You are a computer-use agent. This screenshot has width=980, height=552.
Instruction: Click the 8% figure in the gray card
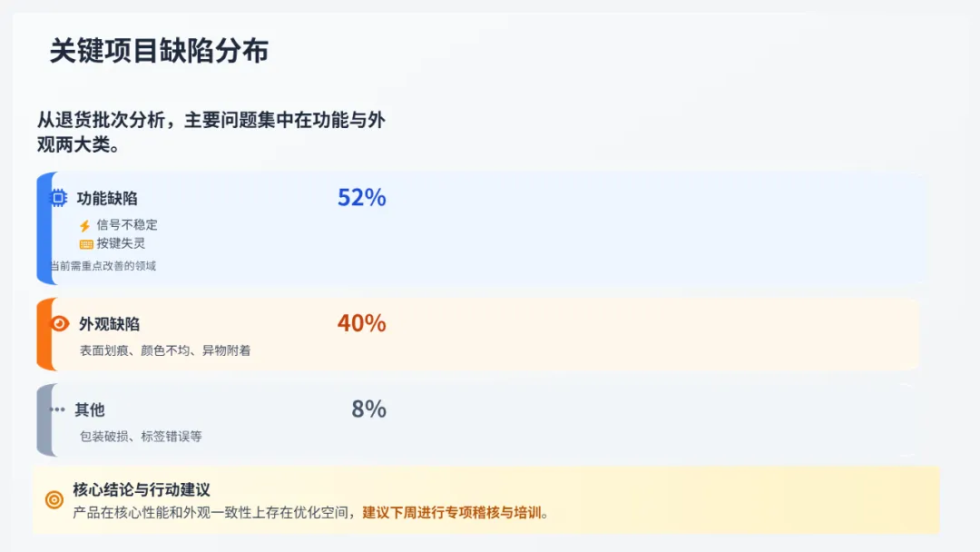368,409
